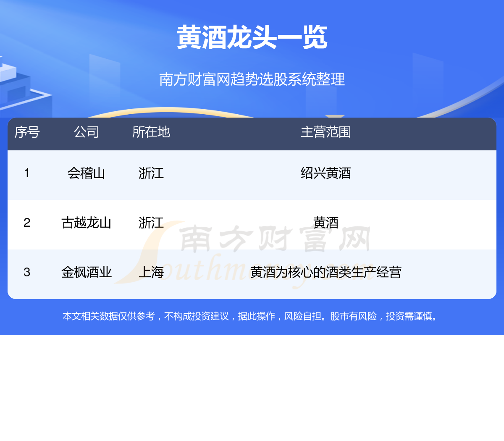504x441 pixels.
Task: Click the subtitle 南方财富网趋势选股系统整理
Action: 252,79
